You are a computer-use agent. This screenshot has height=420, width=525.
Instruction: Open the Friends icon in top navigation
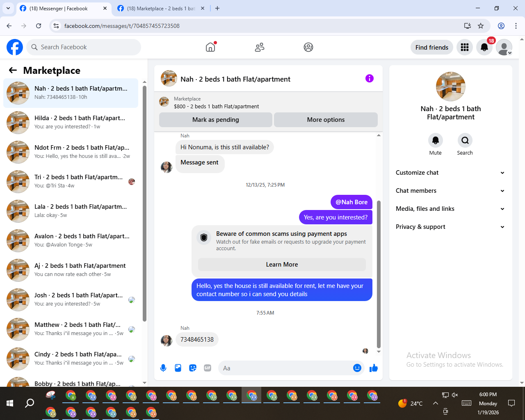point(260,47)
